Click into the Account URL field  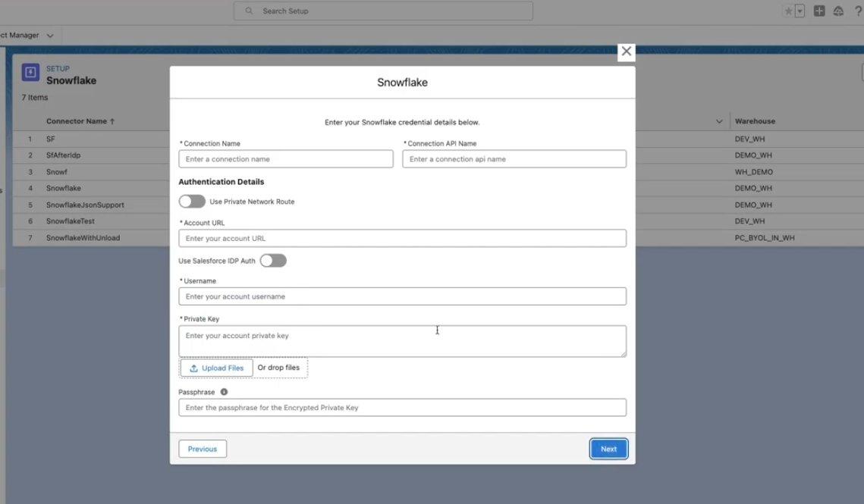(402, 239)
